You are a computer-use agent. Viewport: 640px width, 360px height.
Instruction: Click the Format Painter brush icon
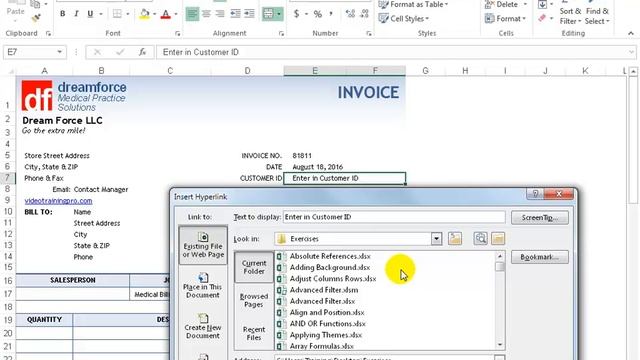coord(36,18)
